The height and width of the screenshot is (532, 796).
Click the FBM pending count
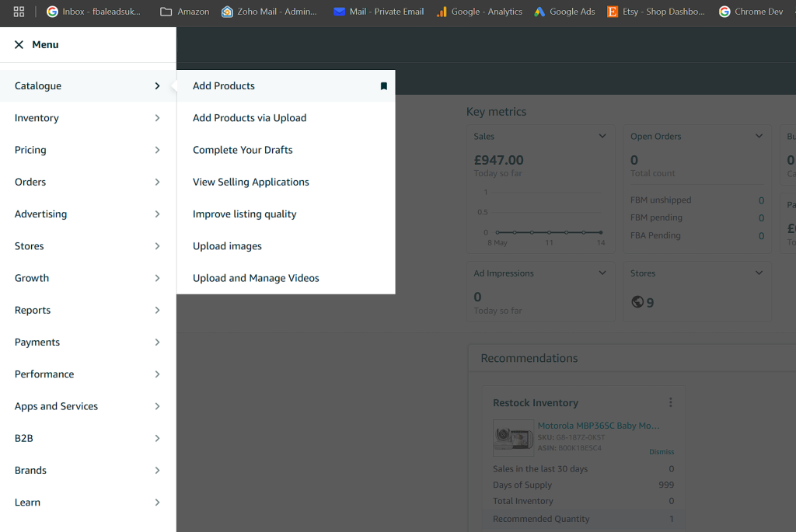(x=761, y=218)
